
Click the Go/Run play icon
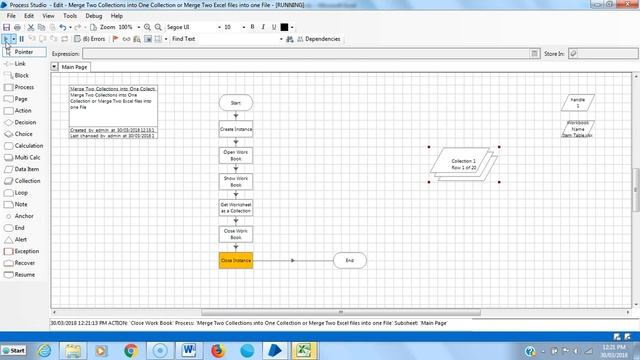coord(6,39)
